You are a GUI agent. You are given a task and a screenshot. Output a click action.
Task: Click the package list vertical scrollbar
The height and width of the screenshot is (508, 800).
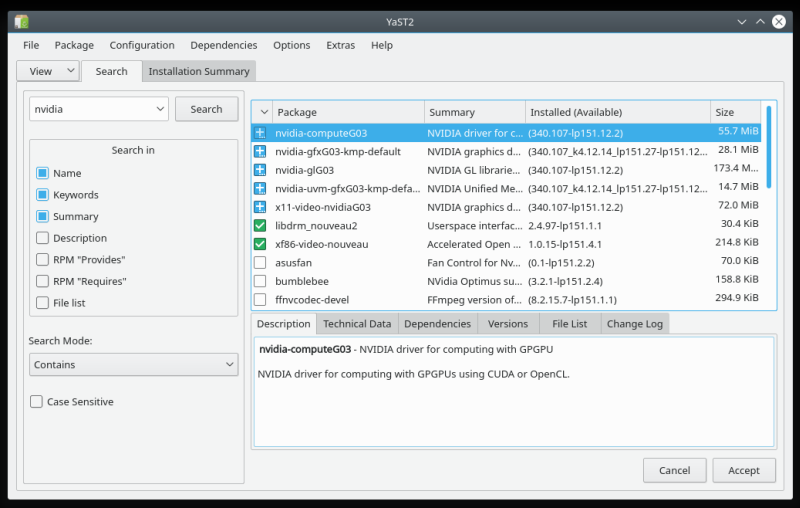pos(769,146)
